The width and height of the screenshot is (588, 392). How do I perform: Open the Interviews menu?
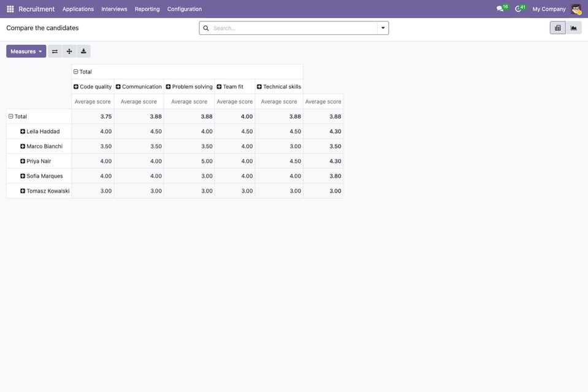pos(115,9)
